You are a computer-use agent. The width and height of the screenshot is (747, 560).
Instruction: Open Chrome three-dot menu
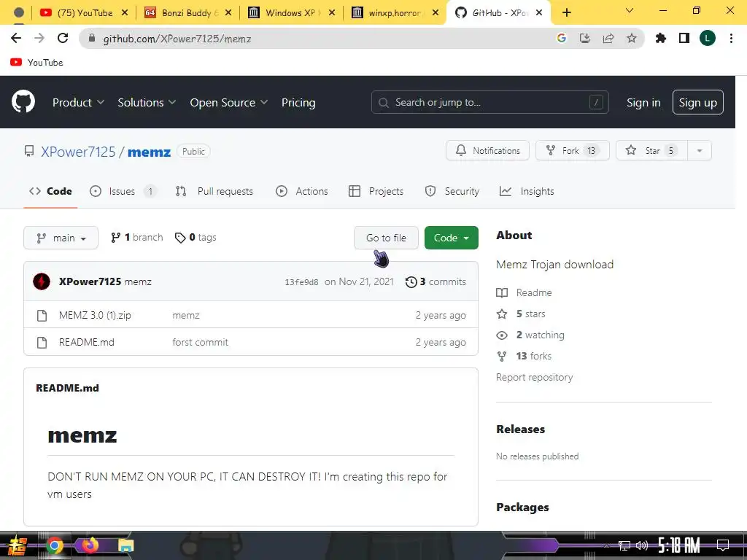click(731, 38)
